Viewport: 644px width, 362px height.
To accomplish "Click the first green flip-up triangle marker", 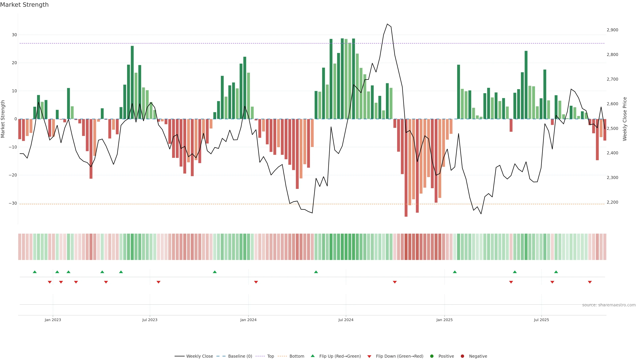I will pyautogui.click(x=35, y=272).
